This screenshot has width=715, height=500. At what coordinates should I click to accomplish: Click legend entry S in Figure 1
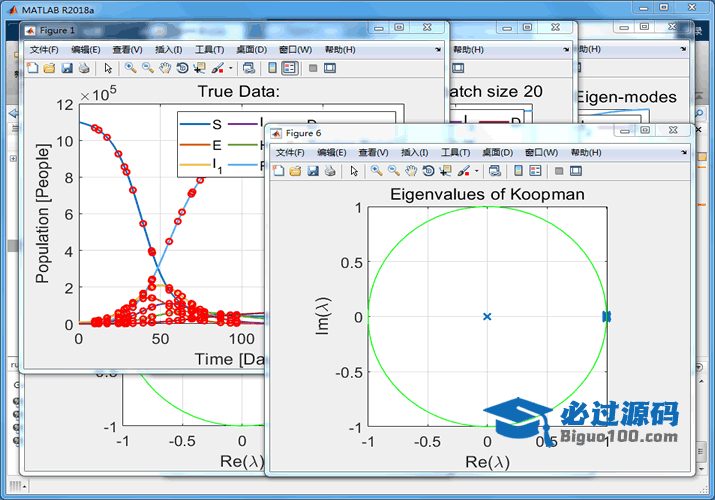(201, 124)
